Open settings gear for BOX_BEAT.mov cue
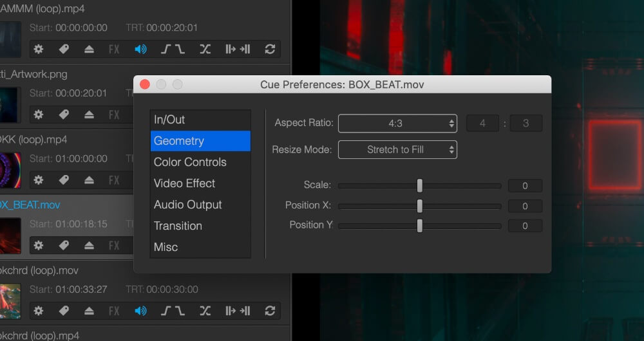Image resolution: width=644 pixels, height=341 pixels. click(x=38, y=245)
